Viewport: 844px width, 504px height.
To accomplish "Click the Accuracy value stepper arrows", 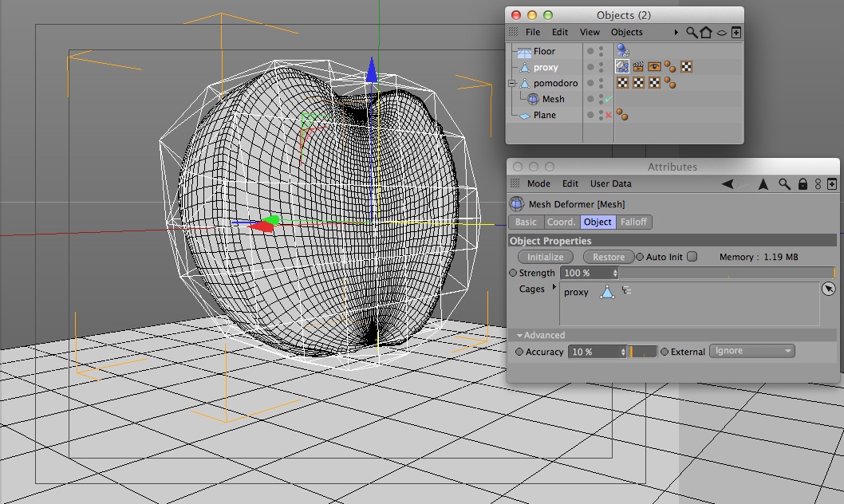I will pyautogui.click(x=623, y=352).
